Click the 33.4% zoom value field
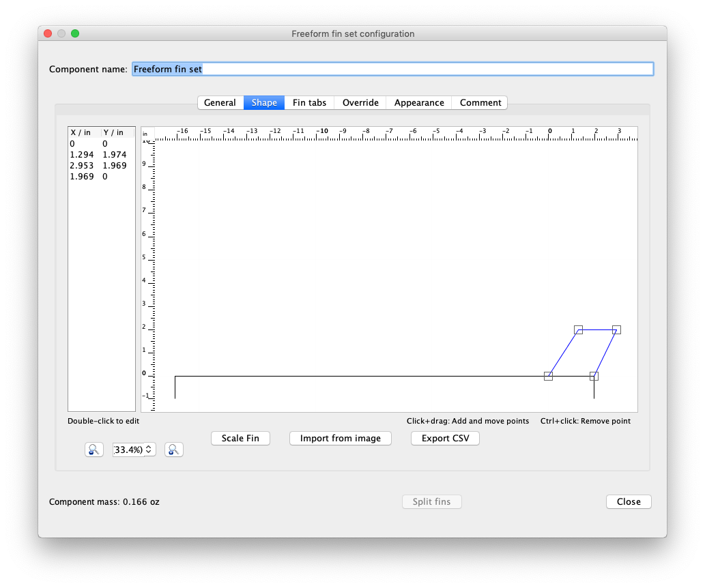Viewport: 705px width, 588px height. click(128, 450)
